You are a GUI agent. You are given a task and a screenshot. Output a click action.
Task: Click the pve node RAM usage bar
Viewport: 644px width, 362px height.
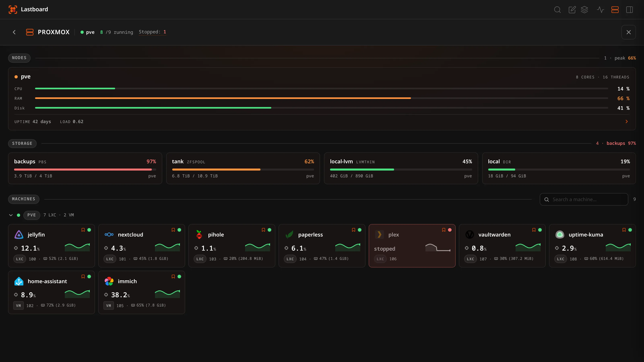click(x=322, y=98)
